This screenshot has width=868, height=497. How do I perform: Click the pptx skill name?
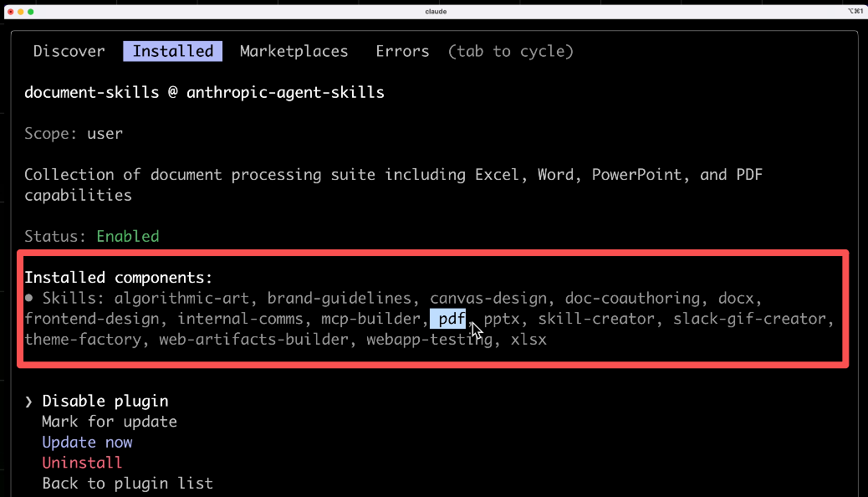[502, 319]
